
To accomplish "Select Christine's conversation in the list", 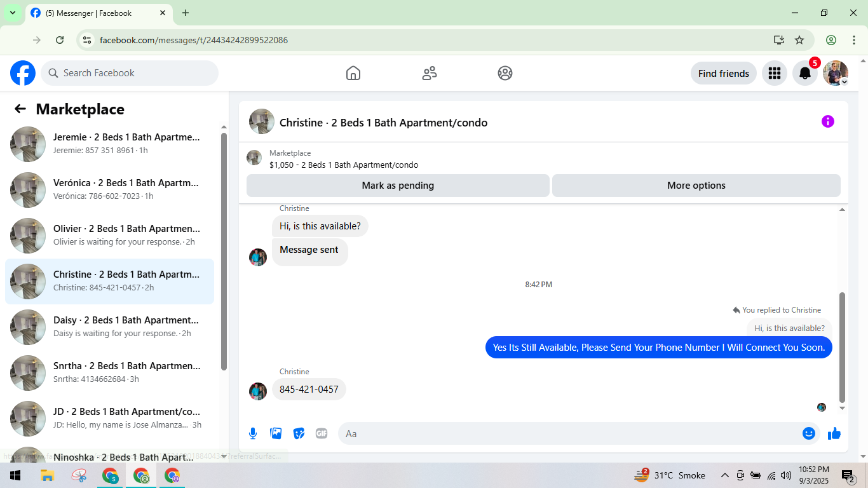I will pos(109,281).
